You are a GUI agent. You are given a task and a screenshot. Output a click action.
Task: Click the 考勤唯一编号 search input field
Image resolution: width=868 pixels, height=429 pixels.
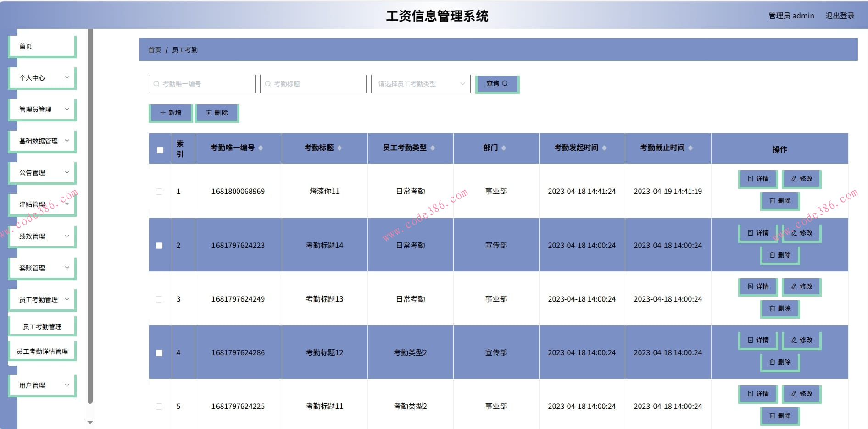click(x=201, y=83)
